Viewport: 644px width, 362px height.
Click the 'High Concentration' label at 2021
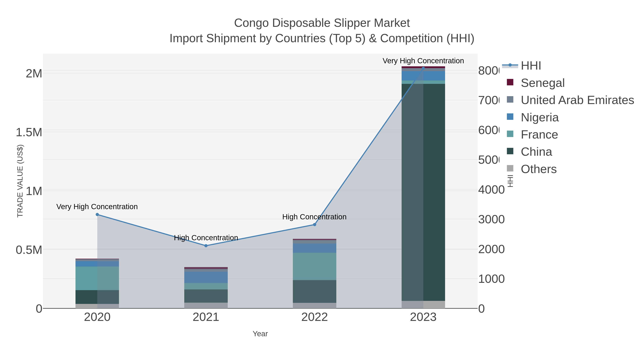tap(206, 238)
